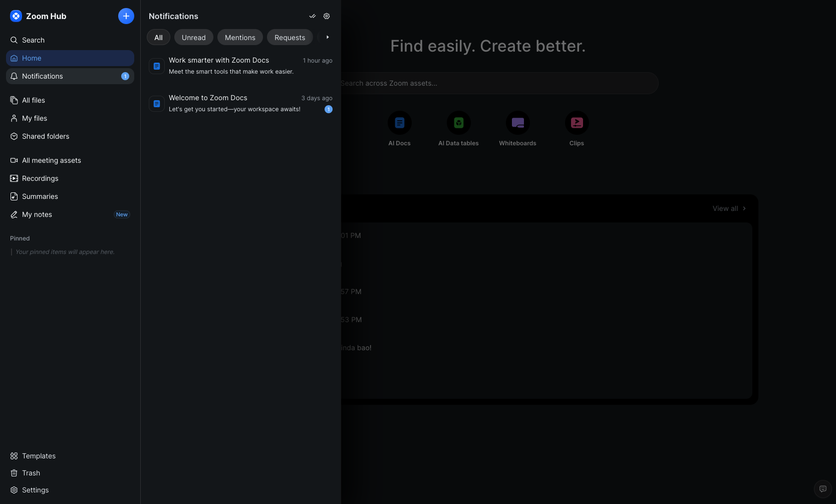This screenshot has height=504, width=836.
Task: Click 'Meet the smart tools' description text
Action: tap(231, 72)
